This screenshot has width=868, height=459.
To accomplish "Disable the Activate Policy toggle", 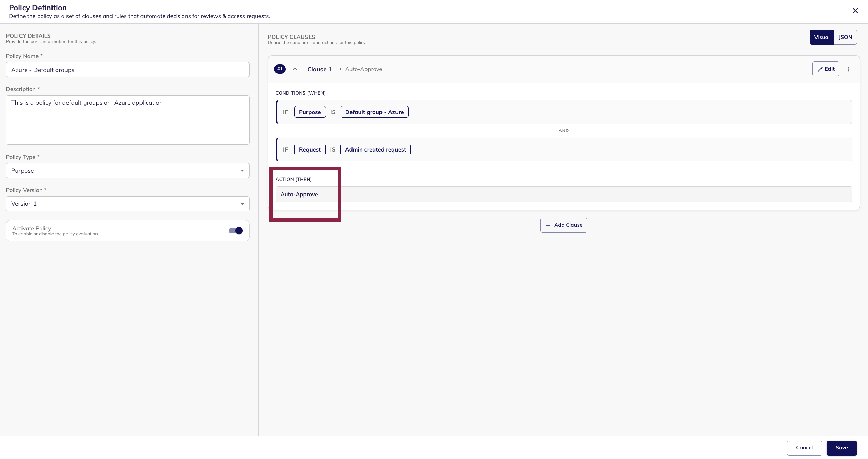I will click(x=236, y=231).
